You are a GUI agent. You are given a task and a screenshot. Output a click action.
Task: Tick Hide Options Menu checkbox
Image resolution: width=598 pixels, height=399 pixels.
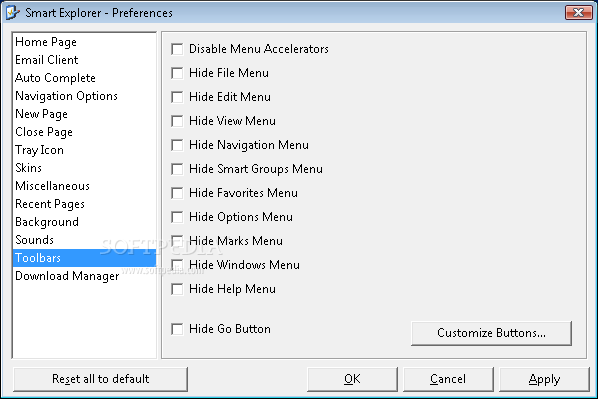tap(177, 217)
